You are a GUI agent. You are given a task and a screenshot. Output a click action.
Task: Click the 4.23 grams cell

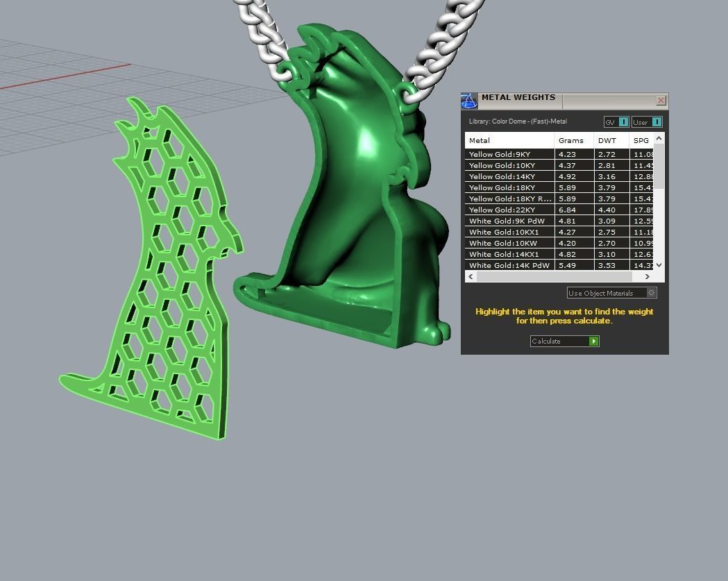click(574, 154)
